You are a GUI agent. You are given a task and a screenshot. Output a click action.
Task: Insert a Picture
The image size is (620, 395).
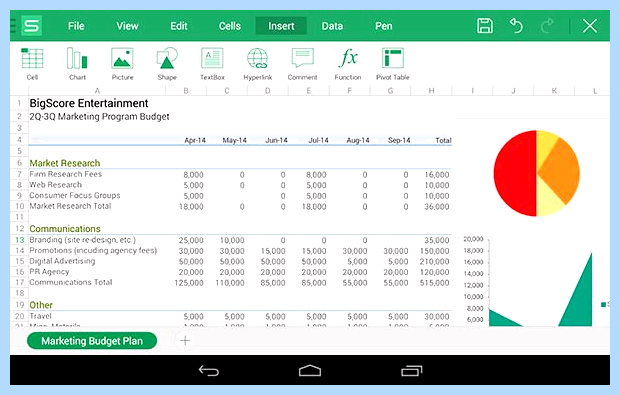(122, 64)
